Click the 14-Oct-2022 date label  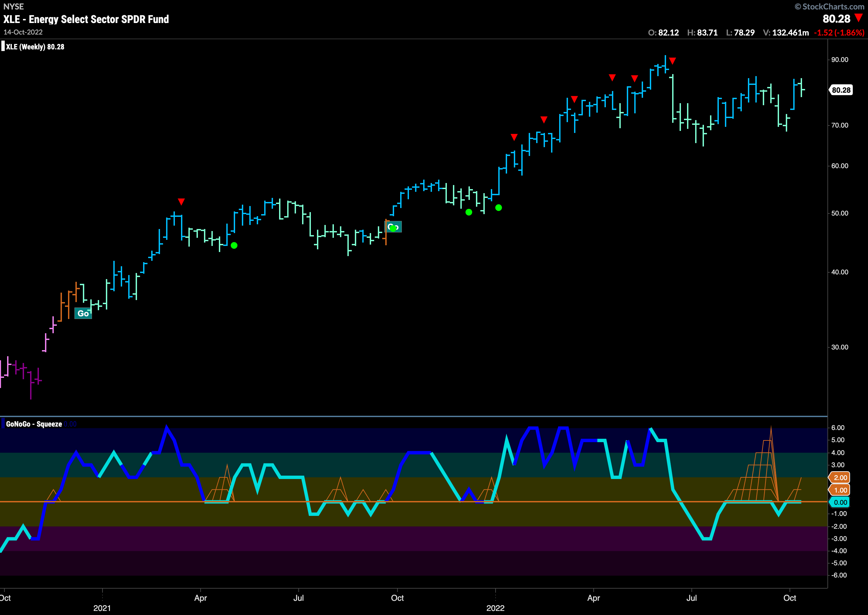coord(23,32)
